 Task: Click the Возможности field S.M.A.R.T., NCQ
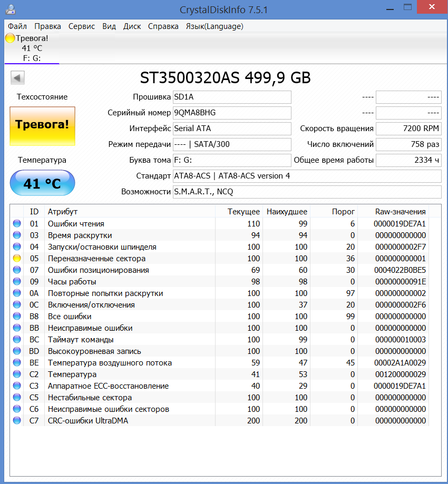point(307,192)
